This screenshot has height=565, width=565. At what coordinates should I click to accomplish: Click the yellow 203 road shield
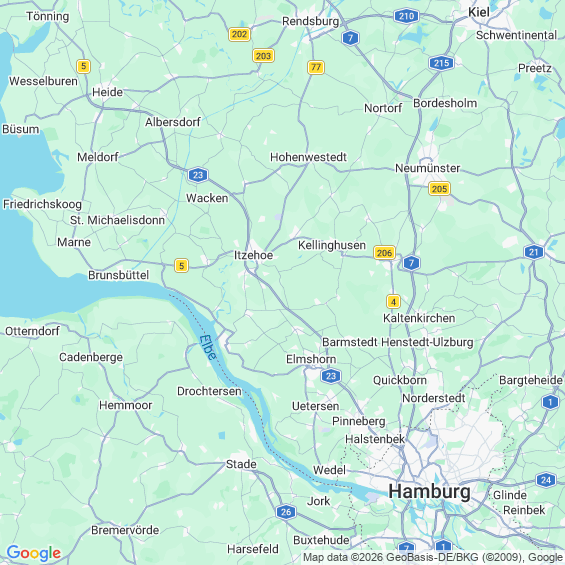coord(263,56)
